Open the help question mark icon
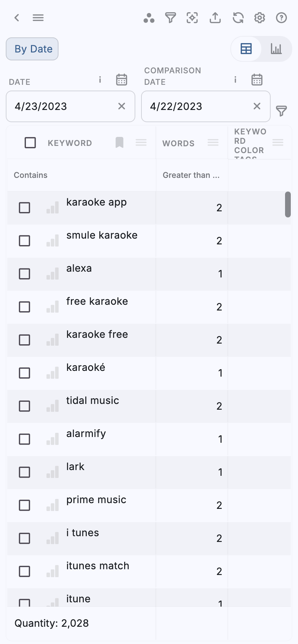 281,18
